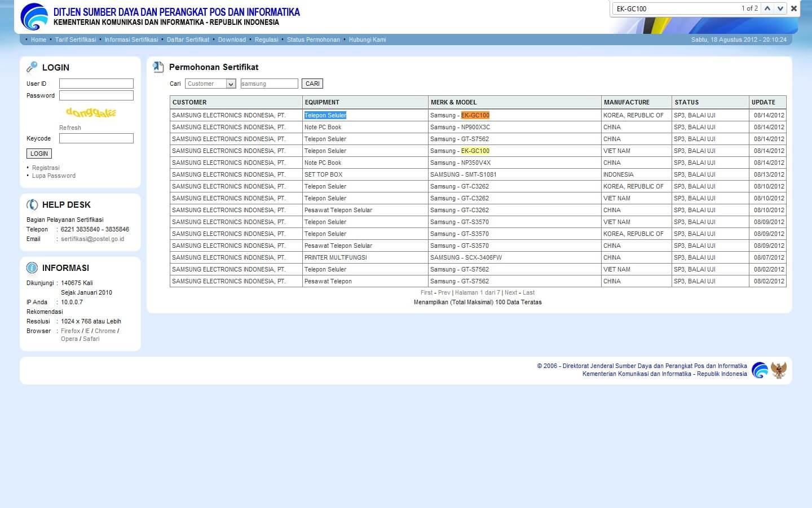Click the Help Desk phone icon
Screen dimensions: 812x508
32,205
